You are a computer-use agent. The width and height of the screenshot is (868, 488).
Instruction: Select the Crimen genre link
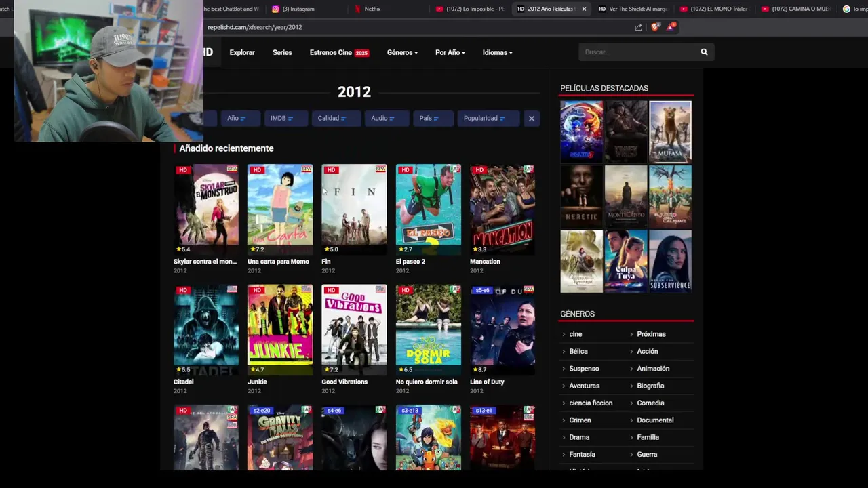coord(580,420)
